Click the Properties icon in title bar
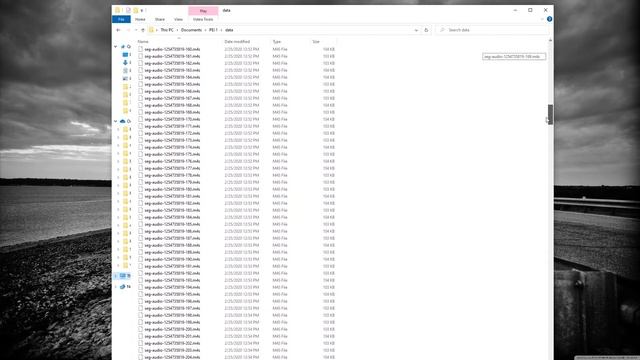 [128, 10]
